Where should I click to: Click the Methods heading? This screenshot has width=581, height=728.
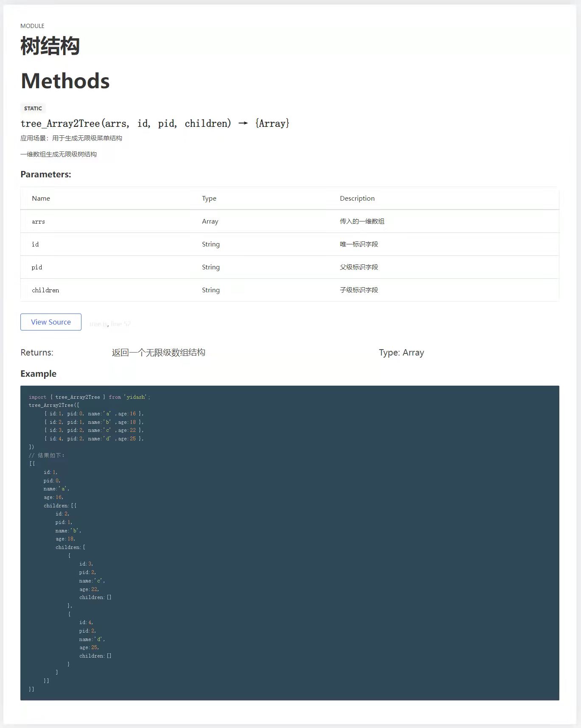coord(65,81)
